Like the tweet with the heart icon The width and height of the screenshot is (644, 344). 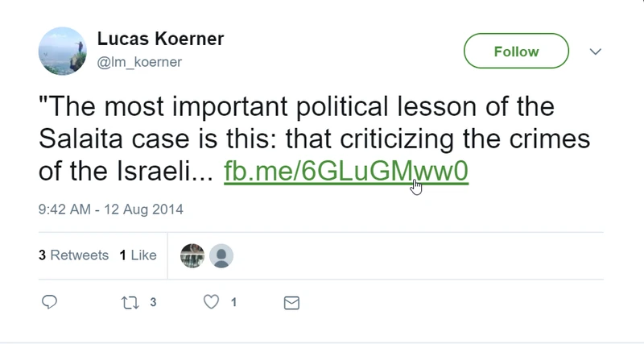pos(211,302)
